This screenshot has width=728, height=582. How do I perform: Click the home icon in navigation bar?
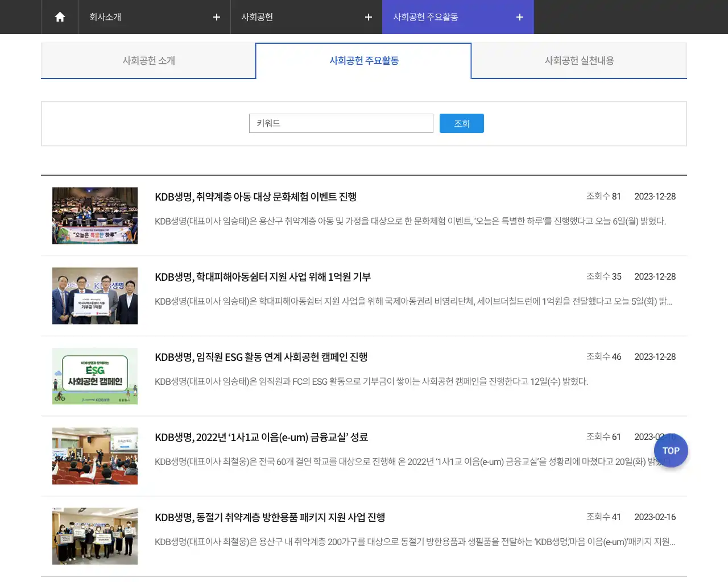60,17
